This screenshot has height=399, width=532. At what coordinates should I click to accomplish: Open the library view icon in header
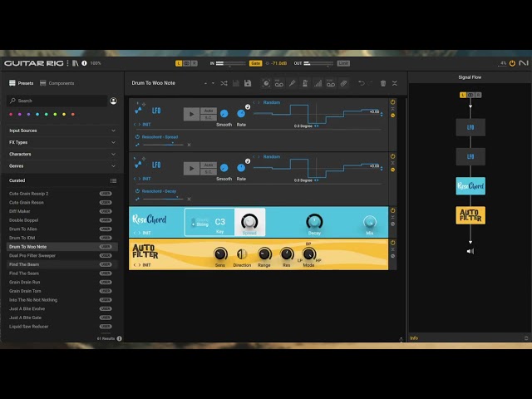[x=76, y=63]
